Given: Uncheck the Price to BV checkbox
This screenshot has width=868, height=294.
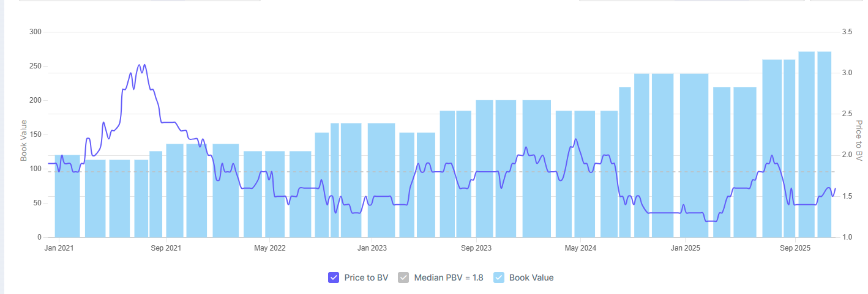Looking at the screenshot, I should tap(334, 277).
